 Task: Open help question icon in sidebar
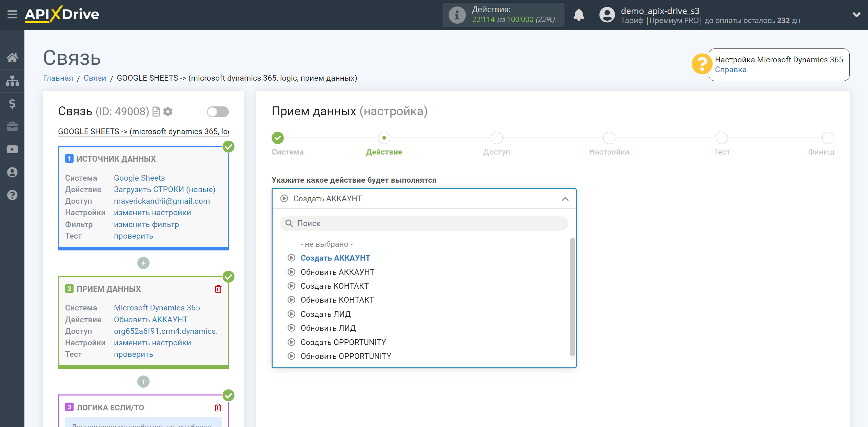click(12, 195)
